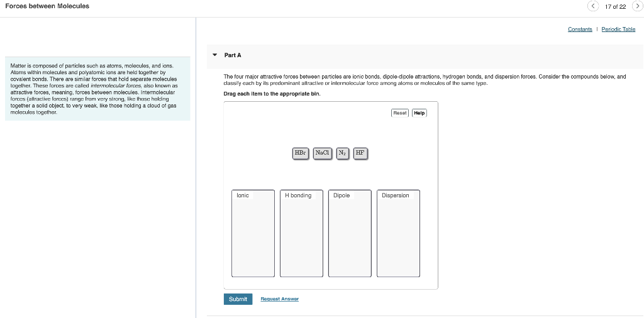Click the 17 of 22 page indicator

615,6
